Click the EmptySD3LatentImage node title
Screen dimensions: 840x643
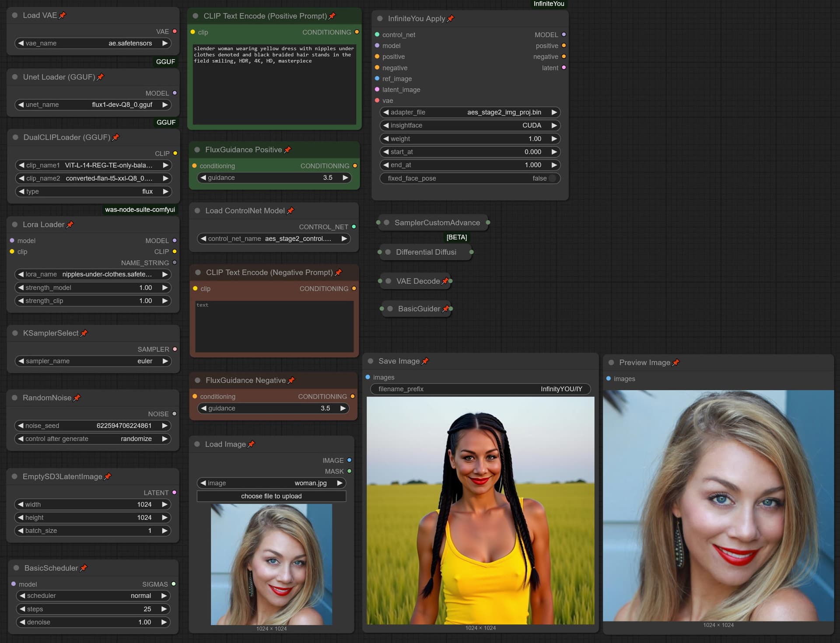pos(63,477)
